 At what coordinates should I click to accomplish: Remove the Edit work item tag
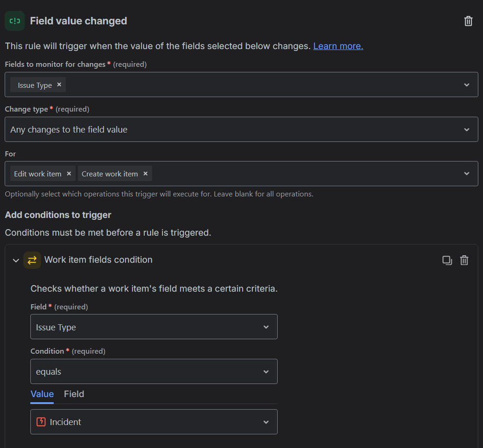[69, 173]
